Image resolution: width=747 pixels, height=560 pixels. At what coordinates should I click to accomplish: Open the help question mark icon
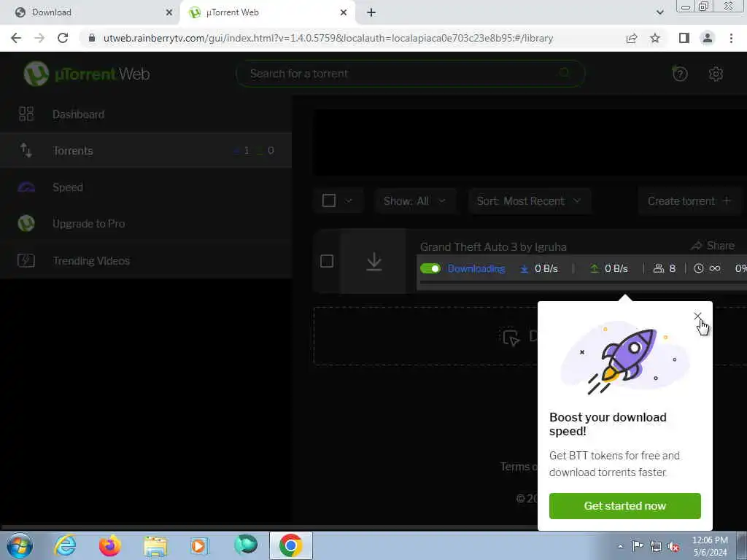680,74
